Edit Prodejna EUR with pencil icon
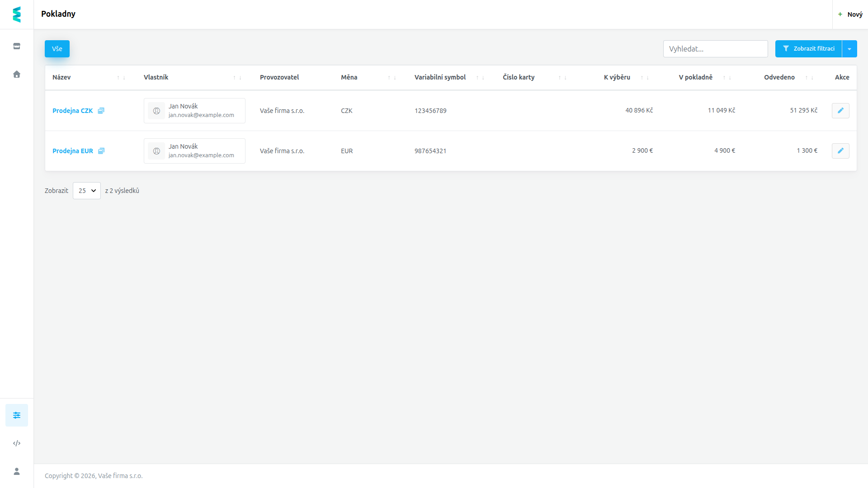Viewport: 868px width, 488px height. 840,151
